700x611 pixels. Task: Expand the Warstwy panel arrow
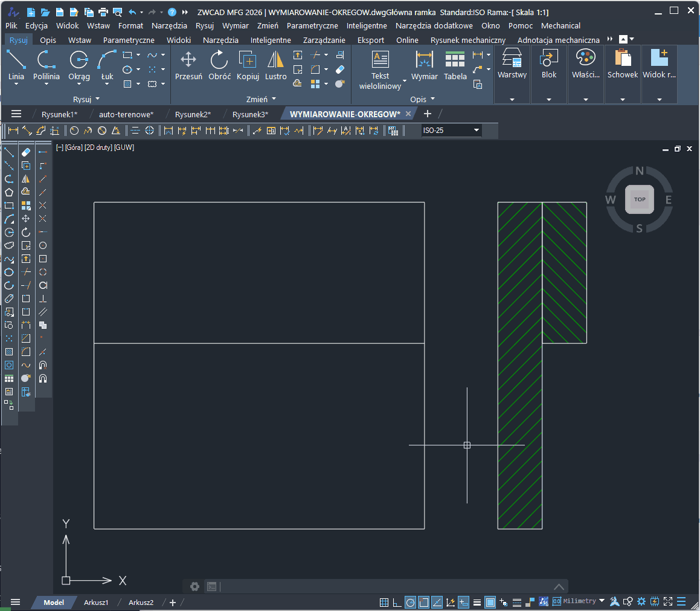512,100
